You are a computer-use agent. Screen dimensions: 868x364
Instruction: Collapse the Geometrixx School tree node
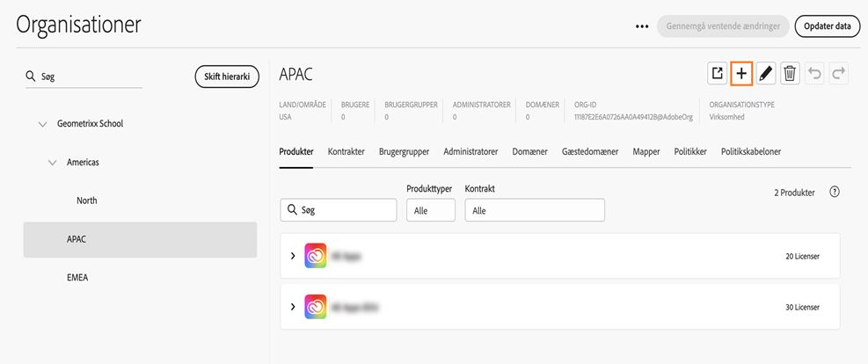pos(42,124)
